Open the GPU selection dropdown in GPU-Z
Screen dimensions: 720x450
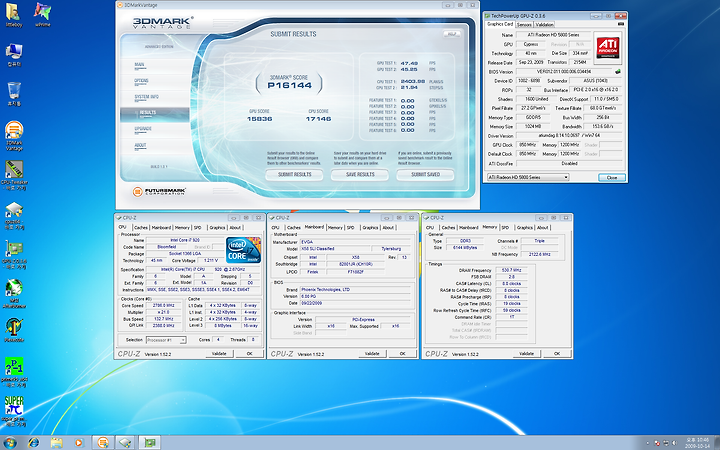[528, 177]
